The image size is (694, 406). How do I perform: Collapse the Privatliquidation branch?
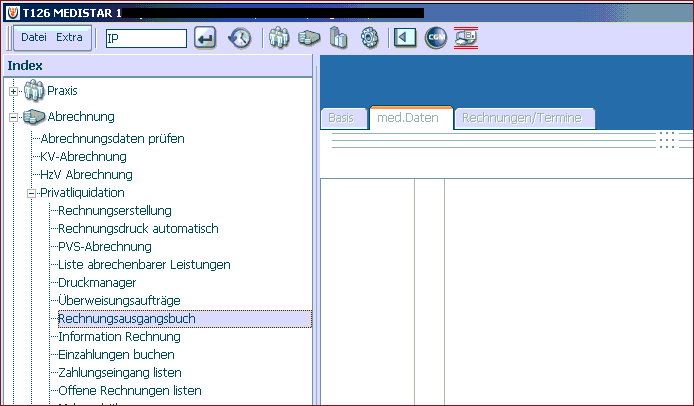31,193
